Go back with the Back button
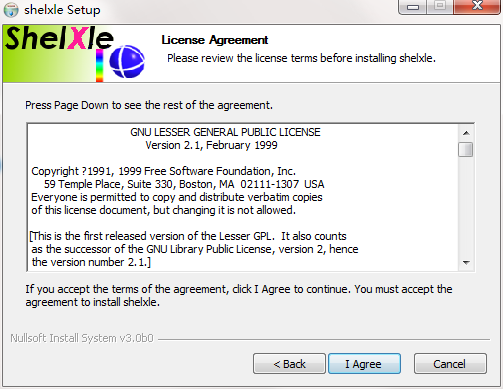 pos(289,364)
